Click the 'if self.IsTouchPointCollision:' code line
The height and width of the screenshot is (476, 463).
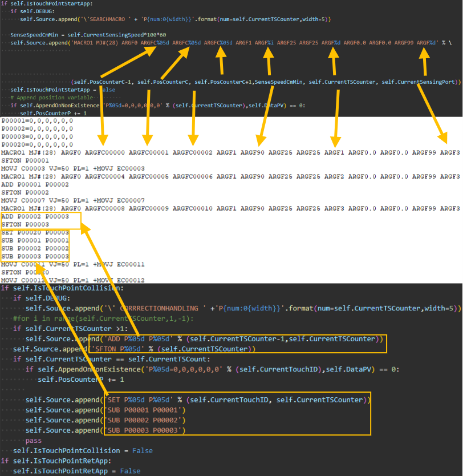[62, 288]
